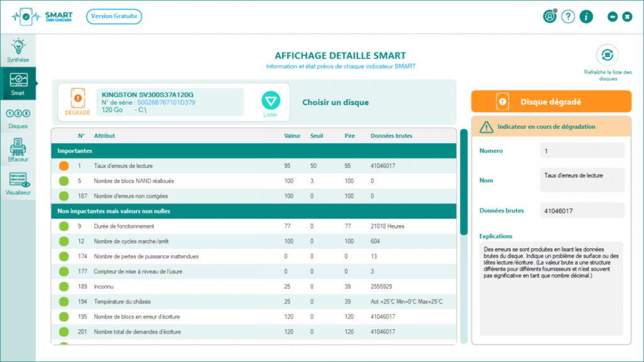Open the Disques section icon
Screen dimensions: 644x362
coord(18,118)
